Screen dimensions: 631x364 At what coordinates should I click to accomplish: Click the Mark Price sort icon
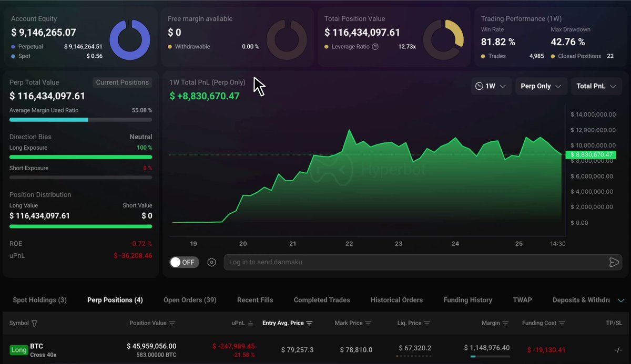pos(368,324)
